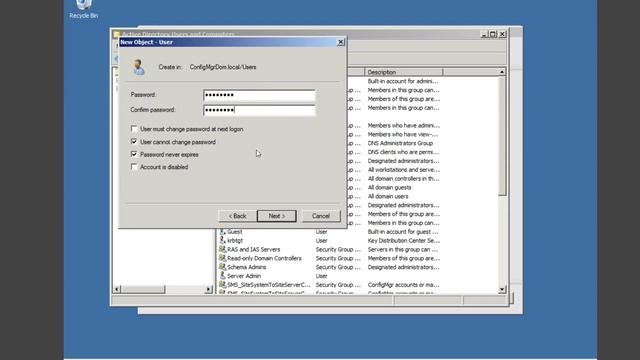The height and width of the screenshot is (360, 640).
Task: Click 'Servers in this group can ...' description
Action: coord(402,249)
